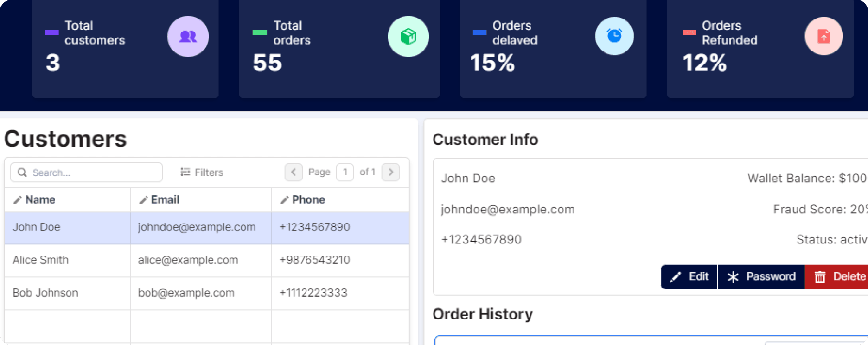The height and width of the screenshot is (345, 868).
Task: Select the Bob Johnson customer row
Action: click(45, 293)
